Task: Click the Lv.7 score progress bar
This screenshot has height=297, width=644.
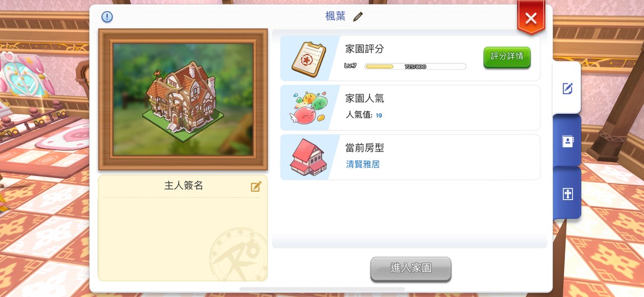Action: pyautogui.click(x=415, y=67)
